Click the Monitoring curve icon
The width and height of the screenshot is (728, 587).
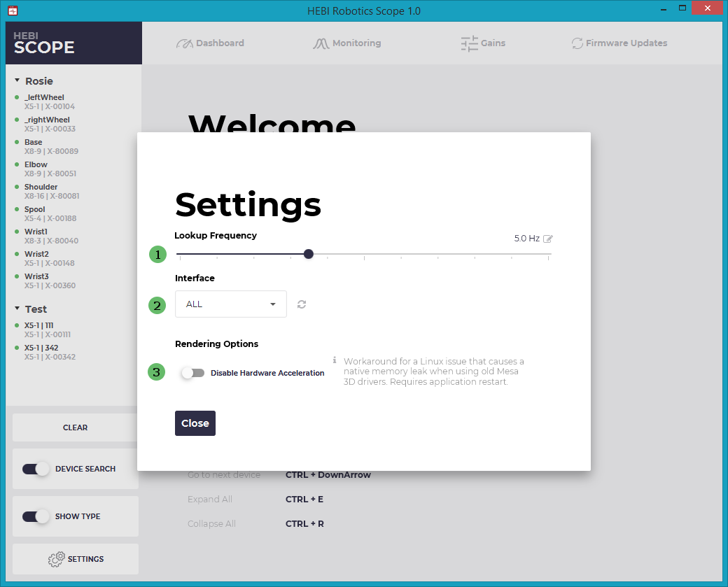tap(321, 43)
